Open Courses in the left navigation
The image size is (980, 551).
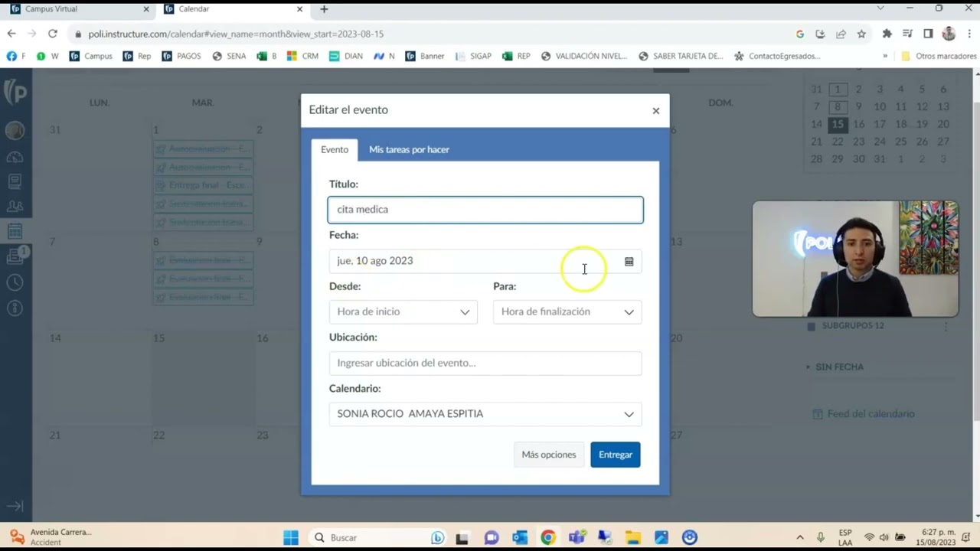(x=15, y=181)
